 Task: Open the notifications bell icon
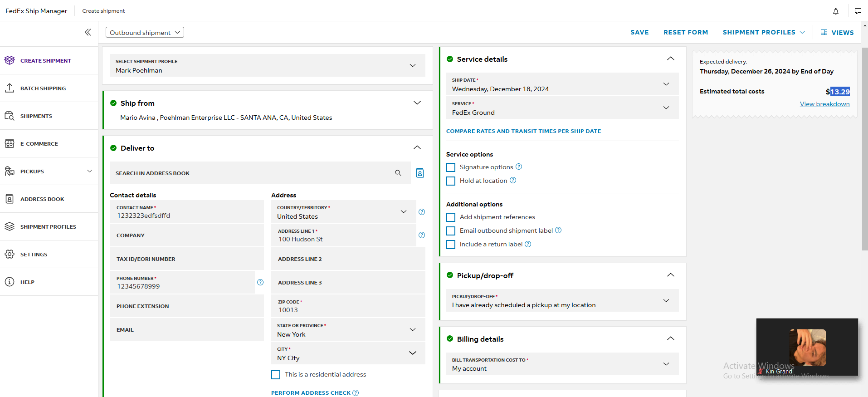836,11
